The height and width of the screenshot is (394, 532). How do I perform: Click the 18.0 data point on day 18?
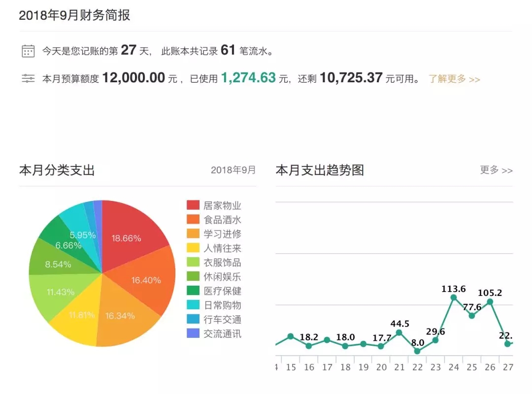pyautogui.click(x=345, y=346)
